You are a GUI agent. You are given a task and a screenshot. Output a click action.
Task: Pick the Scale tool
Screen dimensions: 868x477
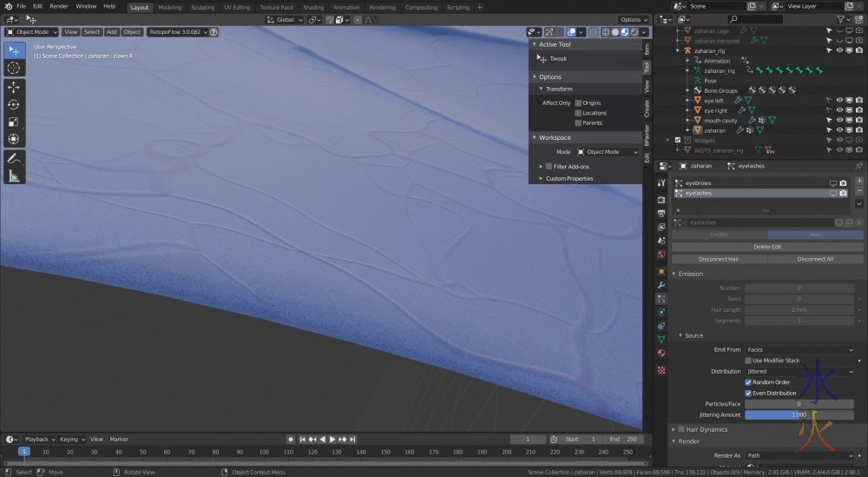14,123
